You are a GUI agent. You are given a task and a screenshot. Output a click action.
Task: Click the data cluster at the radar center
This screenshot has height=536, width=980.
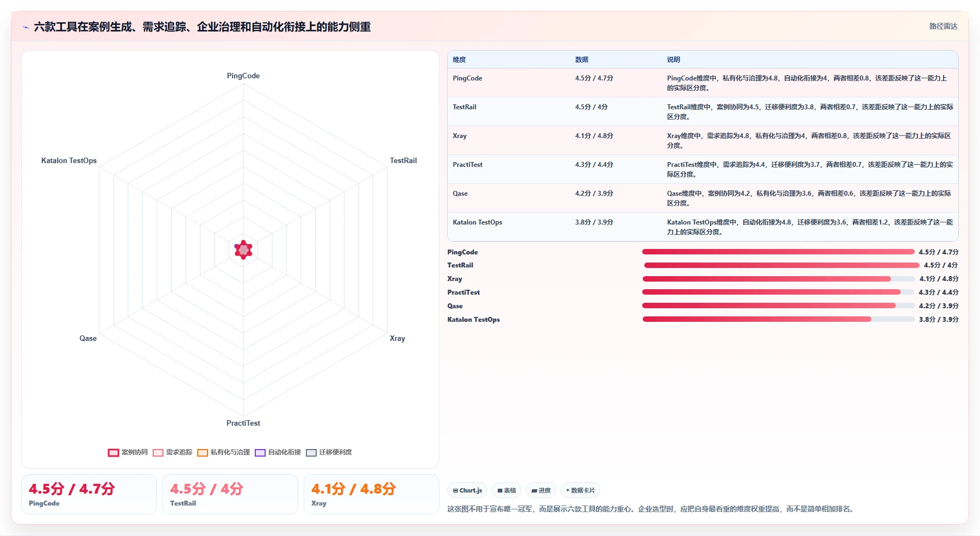pyautogui.click(x=243, y=250)
